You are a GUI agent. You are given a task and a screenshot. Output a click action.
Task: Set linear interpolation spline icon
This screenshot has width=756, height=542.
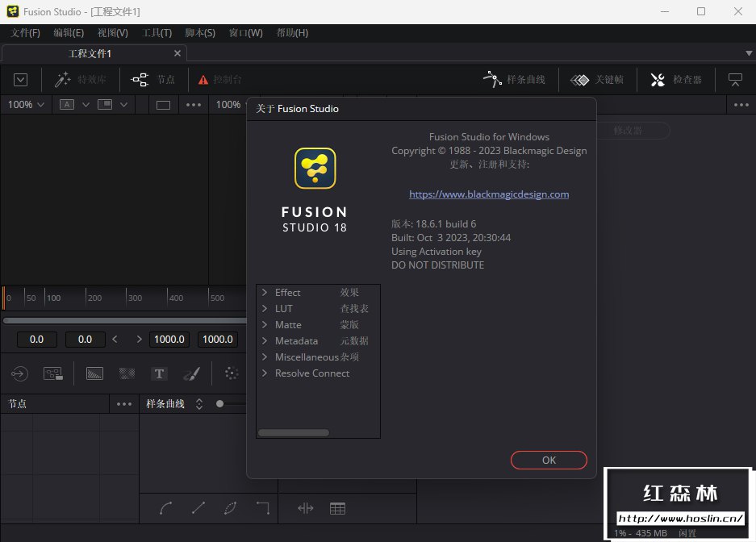[x=198, y=508]
